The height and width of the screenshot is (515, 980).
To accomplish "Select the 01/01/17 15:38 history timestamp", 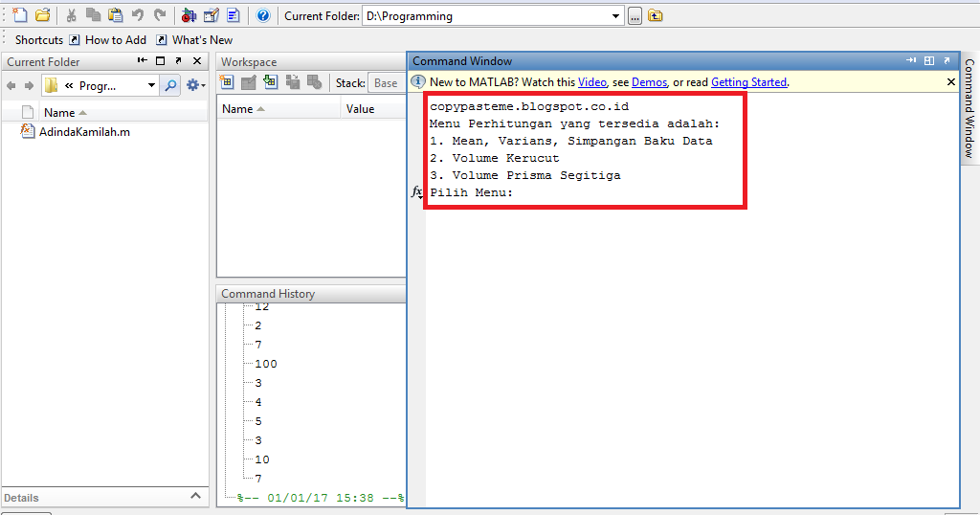I will (x=321, y=498).
